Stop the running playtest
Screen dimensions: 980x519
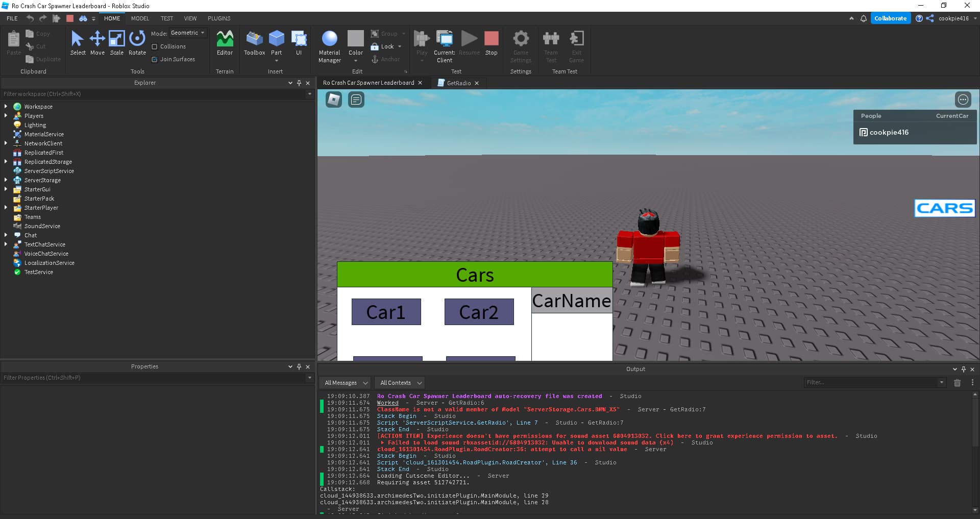click(x=491, y=43)
